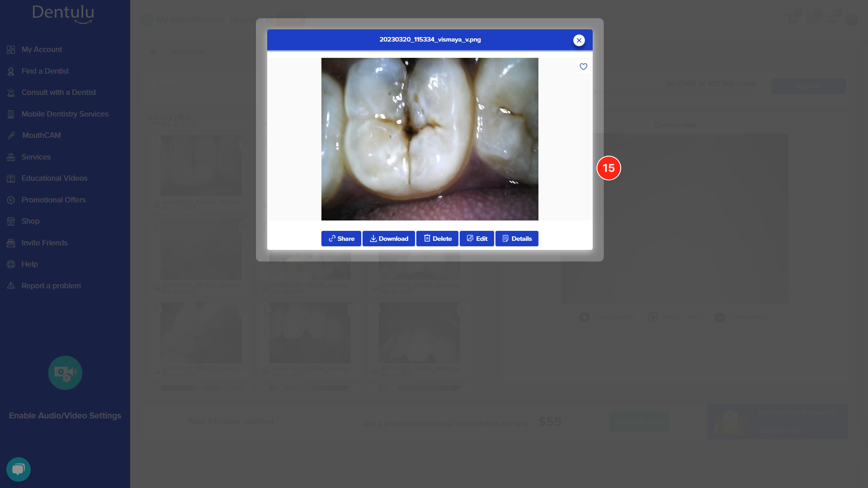Click the Share button
This screenshot has width=868, height=488.
coord(341,239)
